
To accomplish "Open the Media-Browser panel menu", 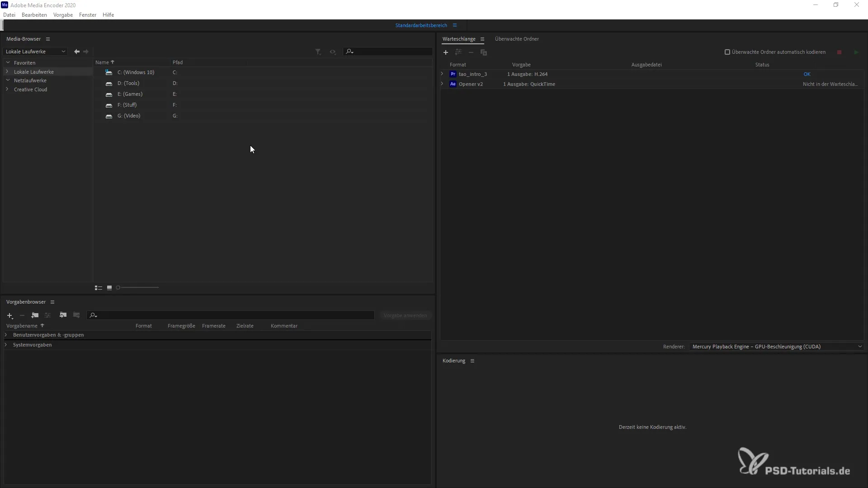I will click(48, 39).
